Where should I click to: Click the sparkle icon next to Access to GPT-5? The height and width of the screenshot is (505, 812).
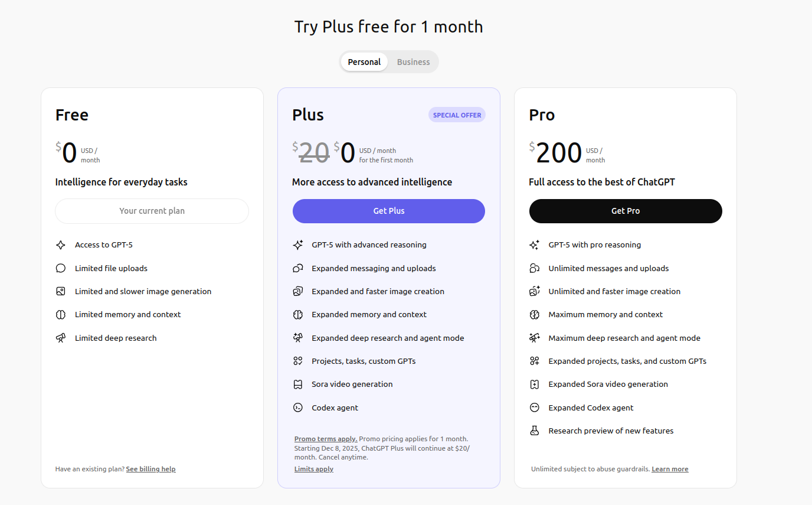tap(61, 245)
